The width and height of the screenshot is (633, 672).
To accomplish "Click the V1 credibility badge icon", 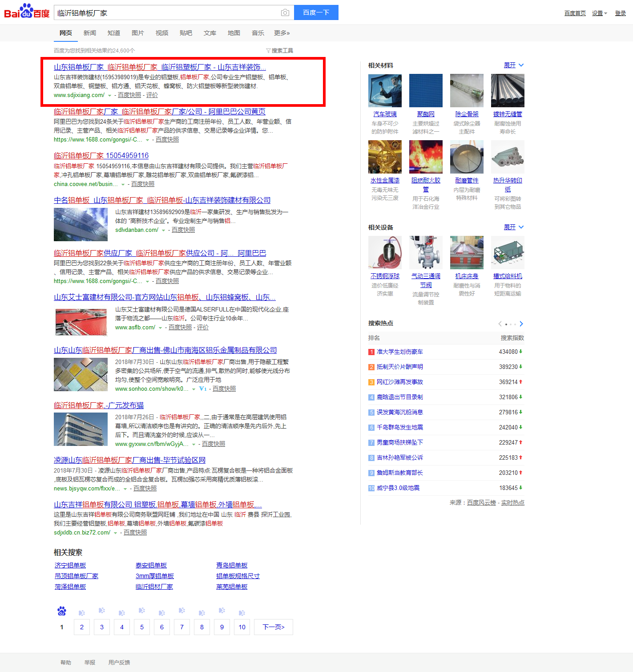I will point(203,389).
